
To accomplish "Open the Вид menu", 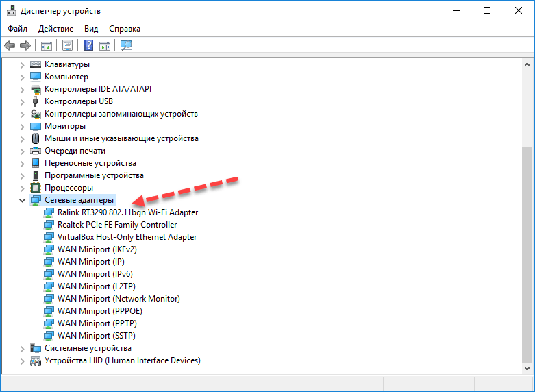I will coord(91,29).
